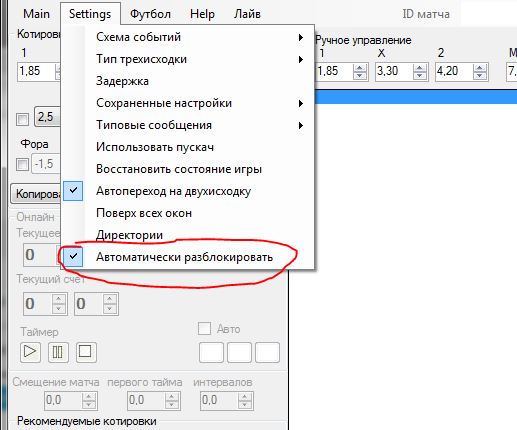Image resolution: width=517 pixels, height=430 pixels.
Task: Click Смещение матча value field
Action: [x=63, y=400]
